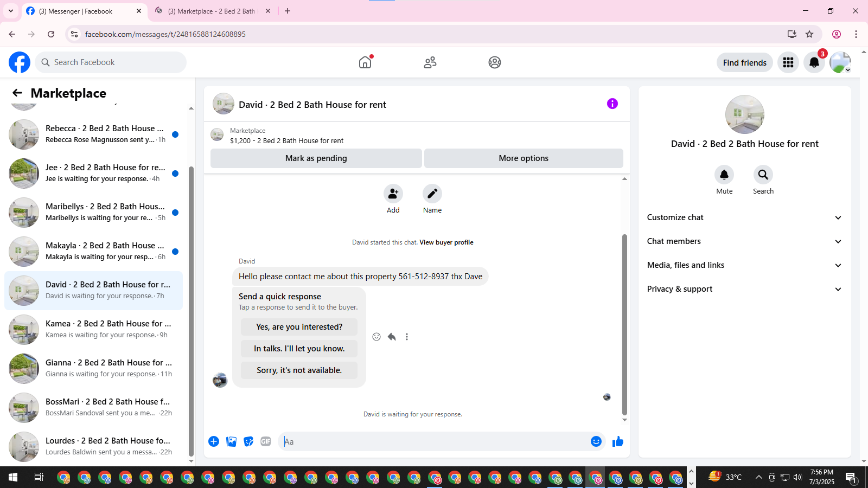868x488 pixels.
Task: Click More options button
Action: 524,158
